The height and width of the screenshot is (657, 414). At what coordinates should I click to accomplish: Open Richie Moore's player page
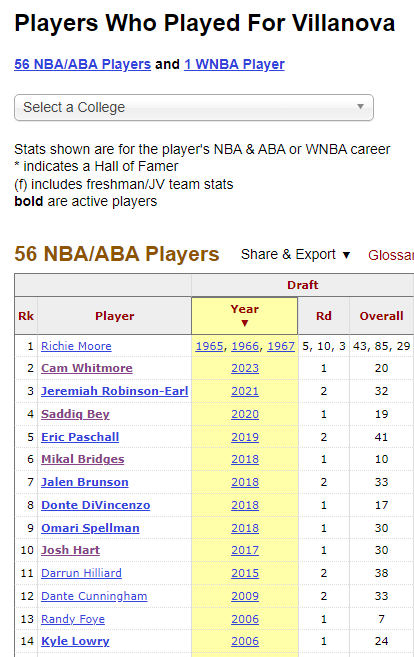click(x=76, y=346)
